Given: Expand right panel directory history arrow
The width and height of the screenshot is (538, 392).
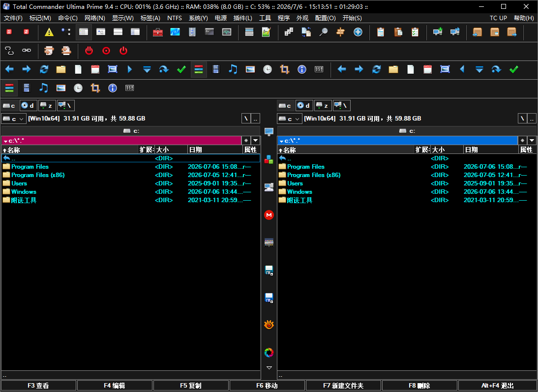Looking at the screenshot, I should tap(532, 140).
